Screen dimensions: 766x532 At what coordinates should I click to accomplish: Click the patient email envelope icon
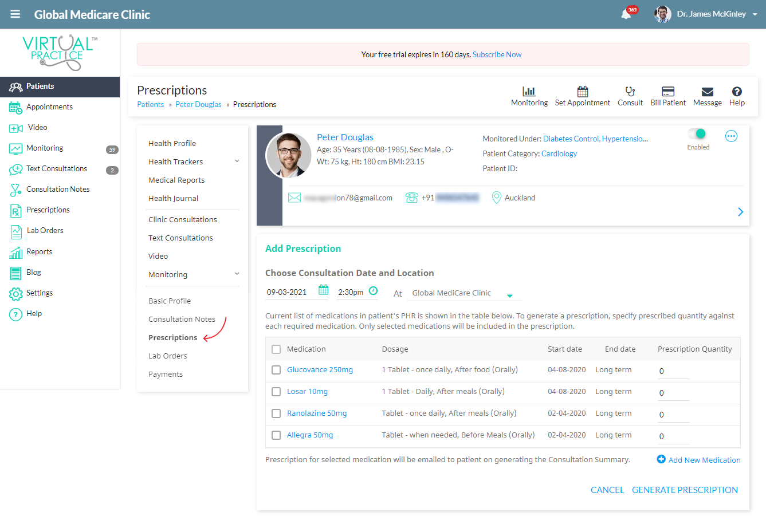click(x=294, y=198)
